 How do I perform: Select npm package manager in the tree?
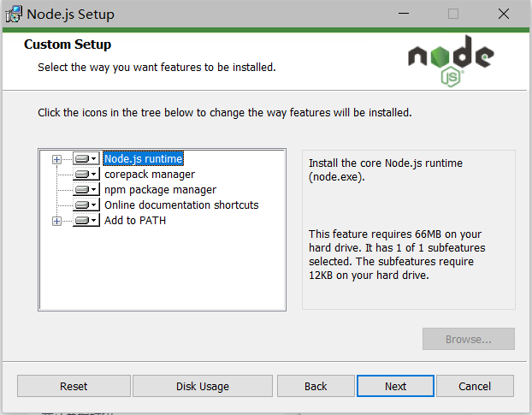pos(160,190)
